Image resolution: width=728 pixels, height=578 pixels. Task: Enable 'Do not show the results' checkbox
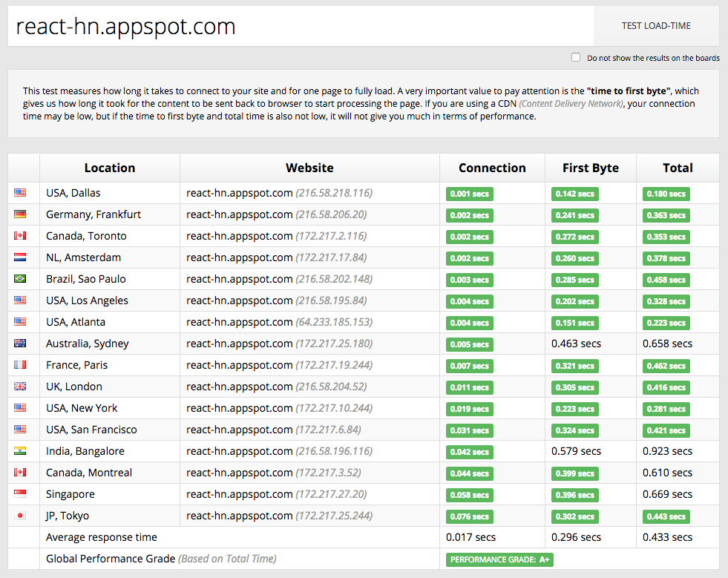click(x=576, y=57)
